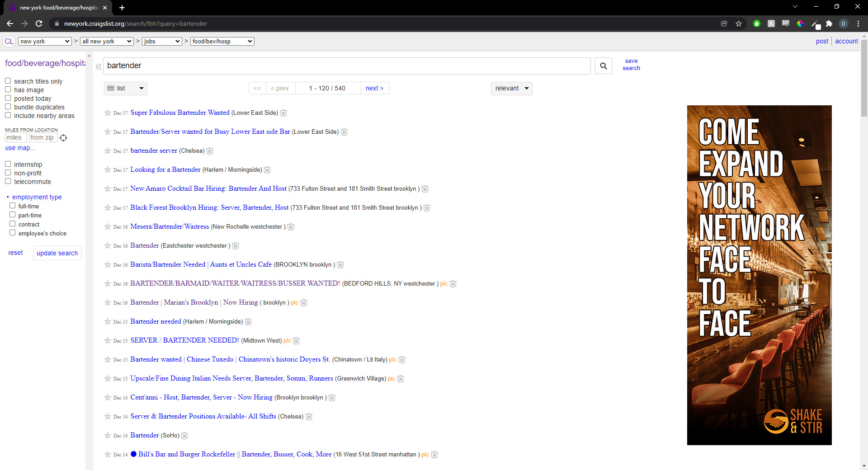The image size is (868, 470).
Task: Click the use map link
Action: (x=20, y=148)
